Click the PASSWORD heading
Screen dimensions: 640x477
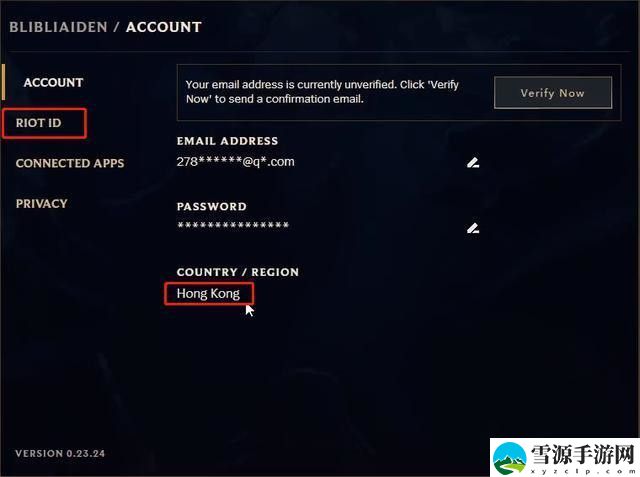click(211, 206)
